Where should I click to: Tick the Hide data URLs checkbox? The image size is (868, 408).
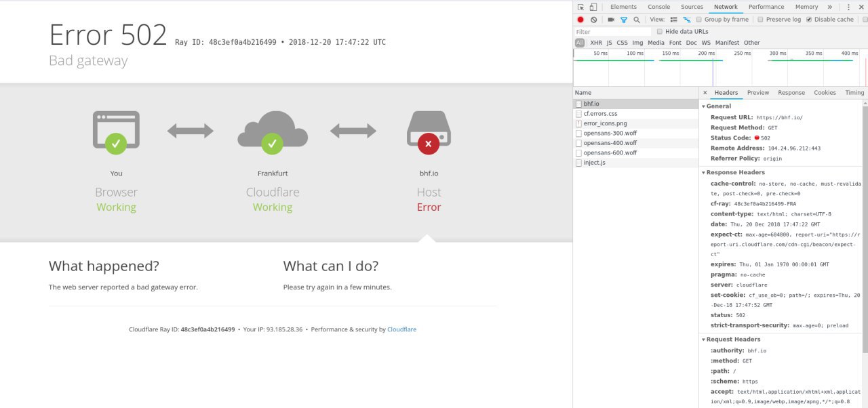pyautogui.click(x=660, y=31)
